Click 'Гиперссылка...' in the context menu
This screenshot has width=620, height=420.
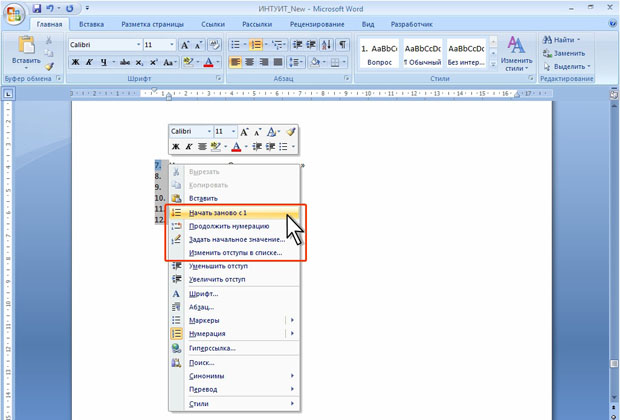click(x=212, y=348)
